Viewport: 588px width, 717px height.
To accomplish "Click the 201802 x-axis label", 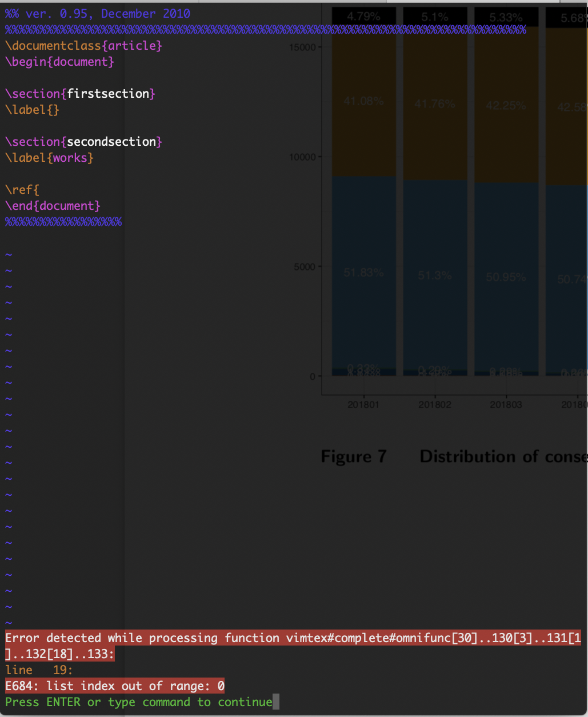I will (x=435, y=405).
